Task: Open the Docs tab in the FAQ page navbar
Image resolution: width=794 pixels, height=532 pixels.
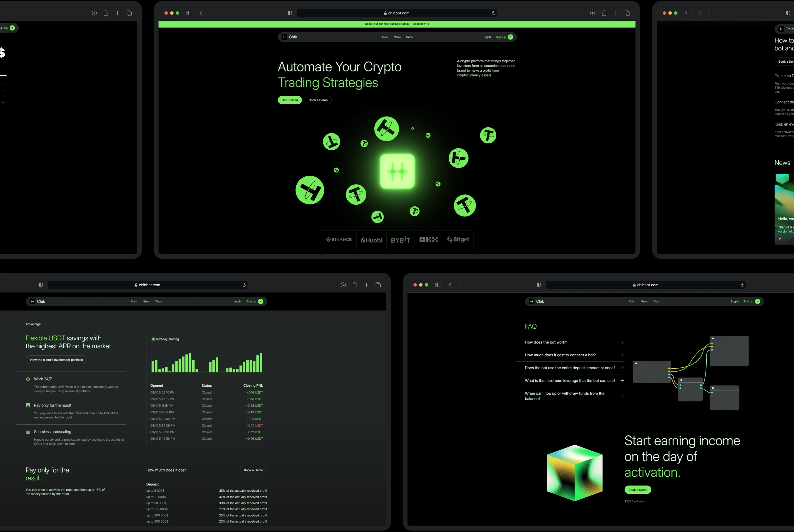Action: [x=656, y=301]
